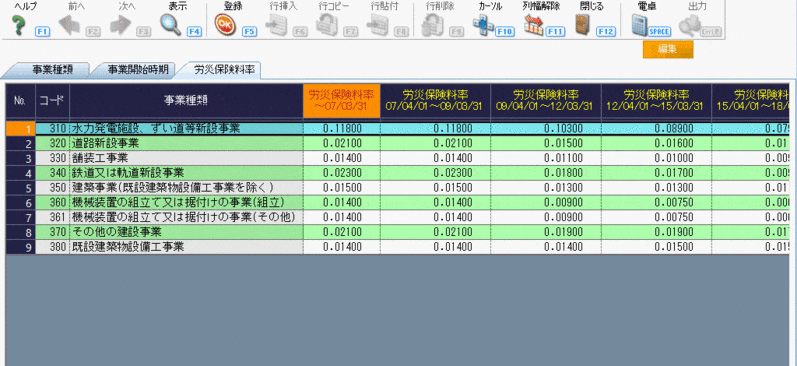Click the 07/04/01～09/03/31 column header
The width and height of the screenshot is (797, 366).
tap(435, 101)
